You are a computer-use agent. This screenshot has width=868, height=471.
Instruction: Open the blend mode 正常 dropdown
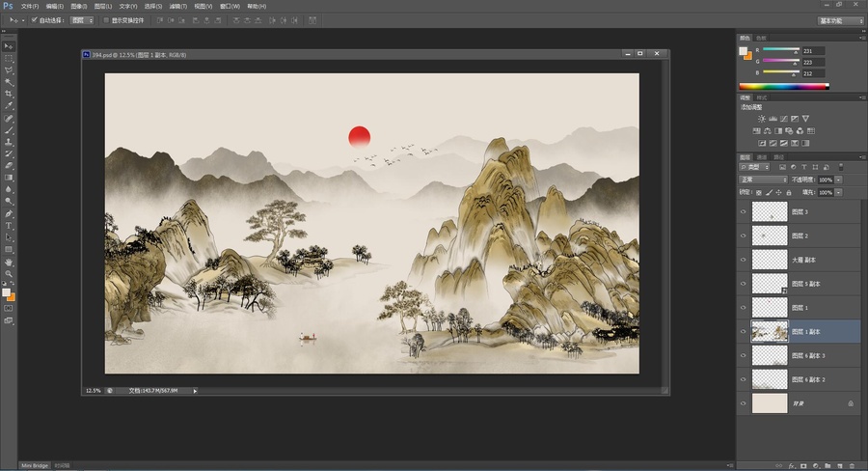pyautogui.click(x=763, y=180)
